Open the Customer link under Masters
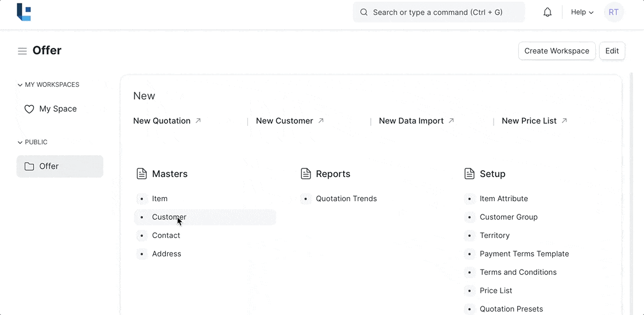This screenshot has width=644, height=315. coord(169,217)
